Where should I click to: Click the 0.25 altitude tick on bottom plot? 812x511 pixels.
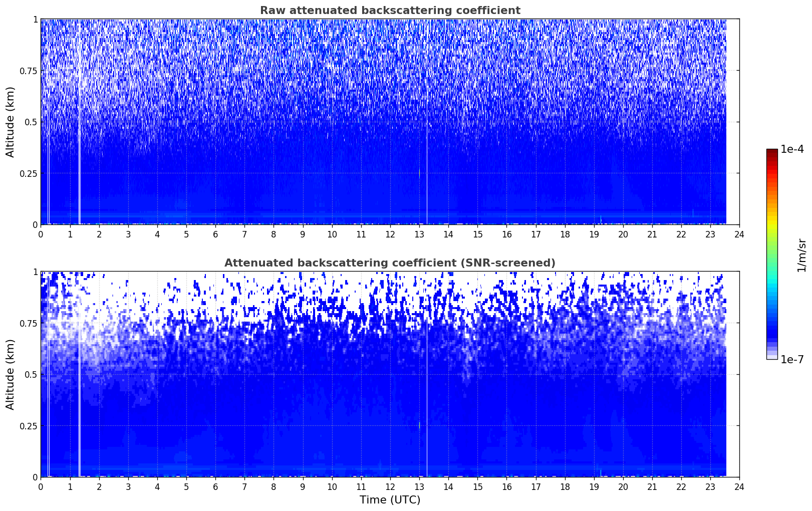(28, 426)
